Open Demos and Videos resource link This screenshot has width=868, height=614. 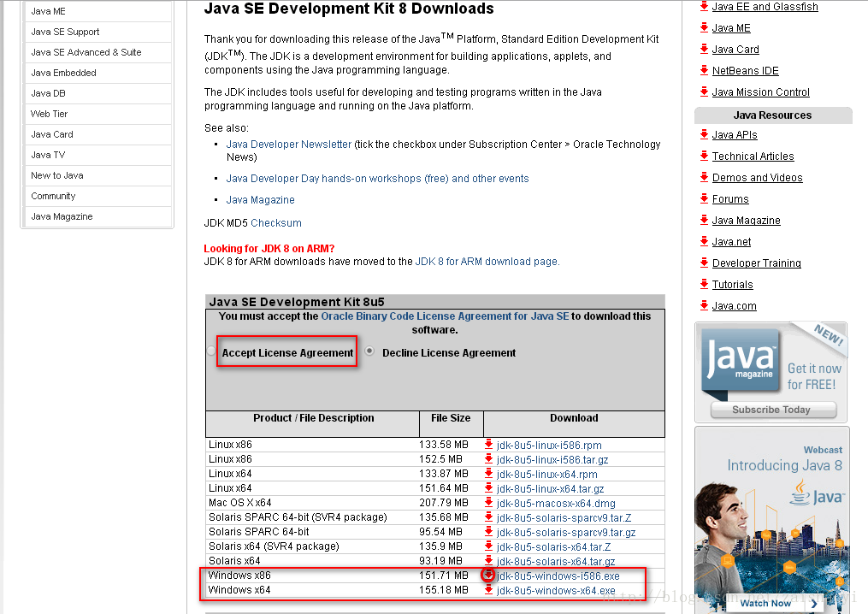tap(758, 178)
